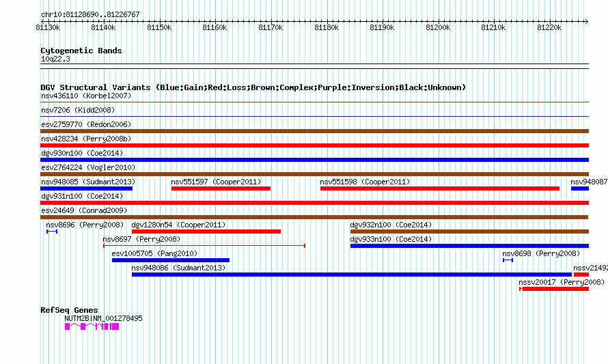Viewport: 608px width, 364px height.
Task: Open variant nsv436110 (Korbel2007) label
Action: 86,96
